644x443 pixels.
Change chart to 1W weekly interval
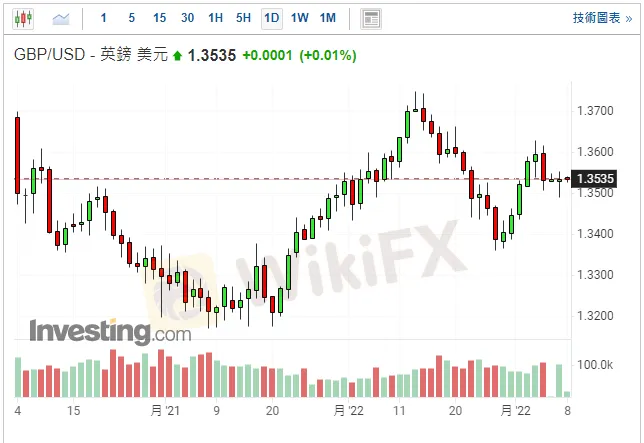[x=299, y=18]
